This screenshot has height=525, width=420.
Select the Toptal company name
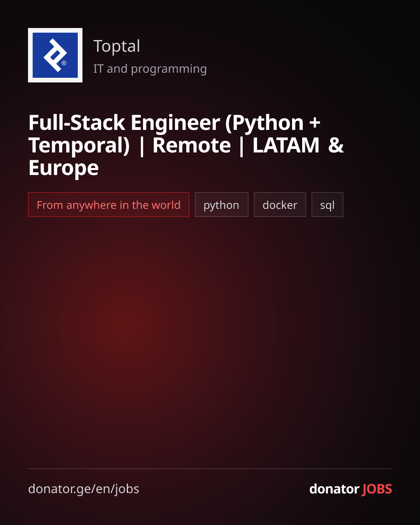117,46
